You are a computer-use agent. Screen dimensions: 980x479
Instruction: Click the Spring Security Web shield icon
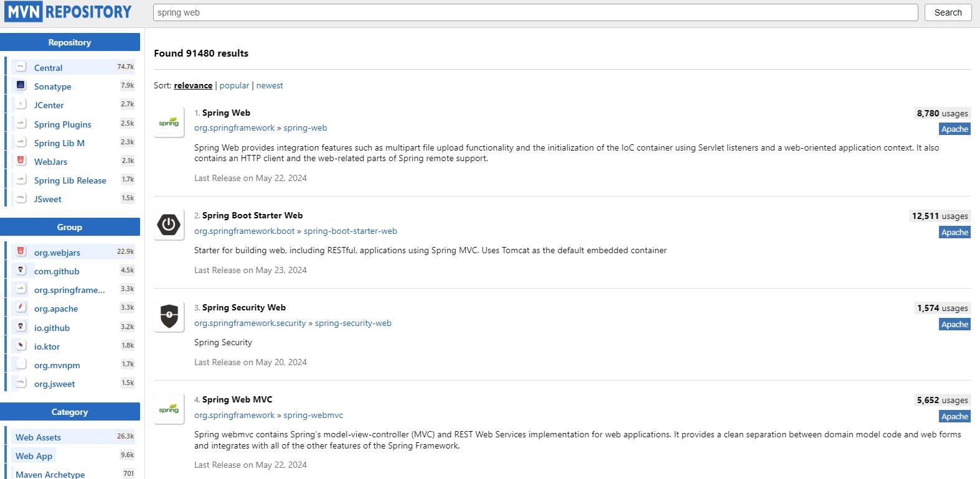169,317
